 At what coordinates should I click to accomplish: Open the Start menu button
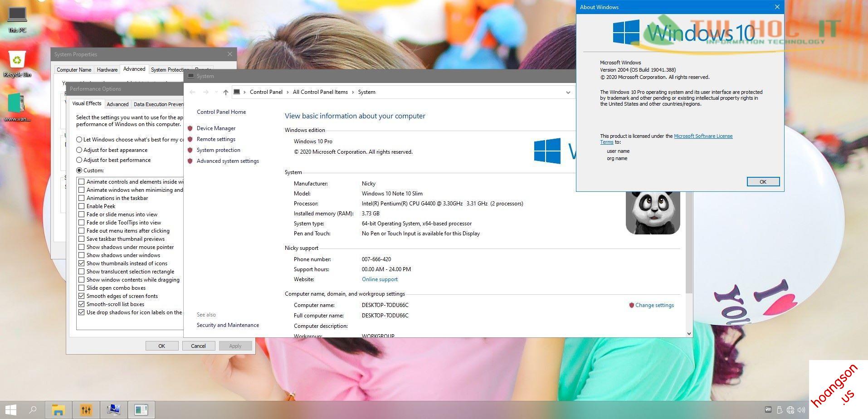point(10,410)
